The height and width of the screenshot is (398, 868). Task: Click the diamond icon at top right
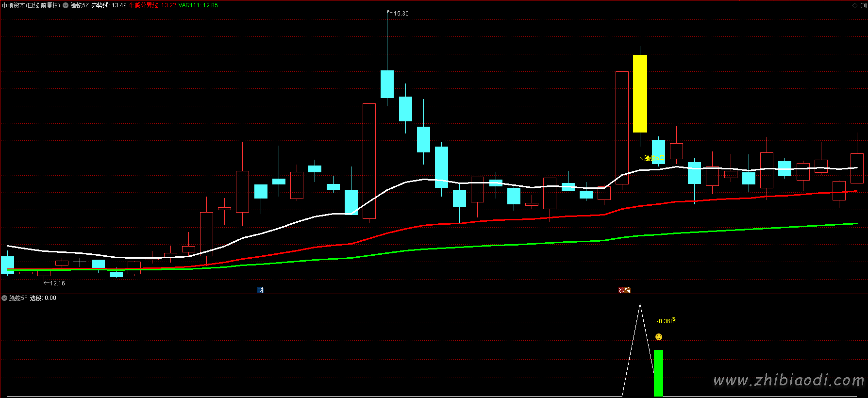tap(854, 6)
